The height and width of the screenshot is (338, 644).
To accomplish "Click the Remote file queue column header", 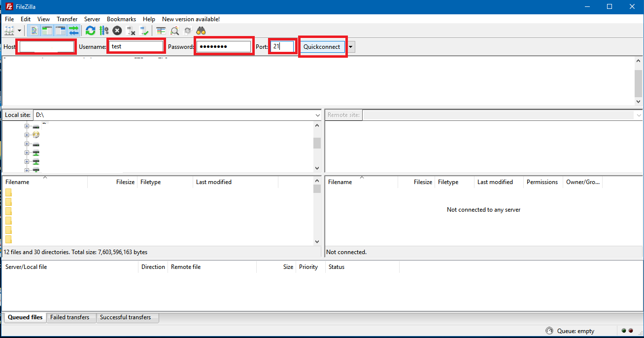I will (x=212, y=267).
